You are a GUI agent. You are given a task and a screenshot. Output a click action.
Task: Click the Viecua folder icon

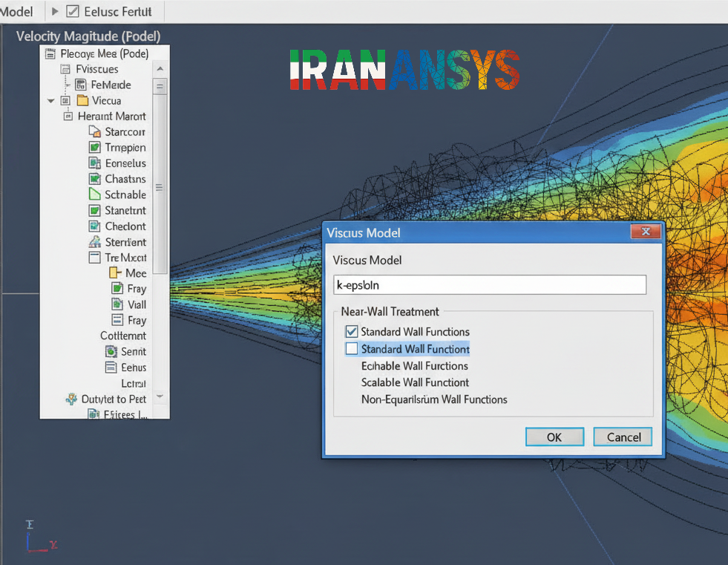point(82,100)
